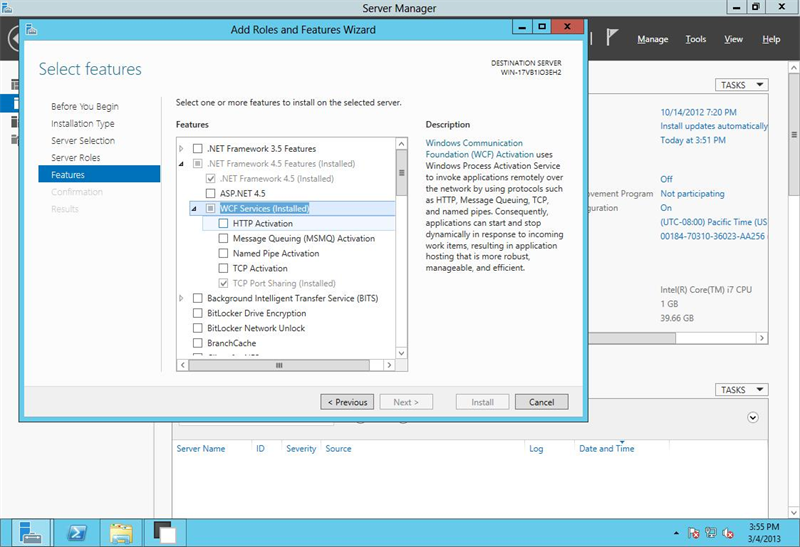Open the 10/14/2012 7:20 PM link
This screenshot has height=547, width=800.
tap(698, 112)
